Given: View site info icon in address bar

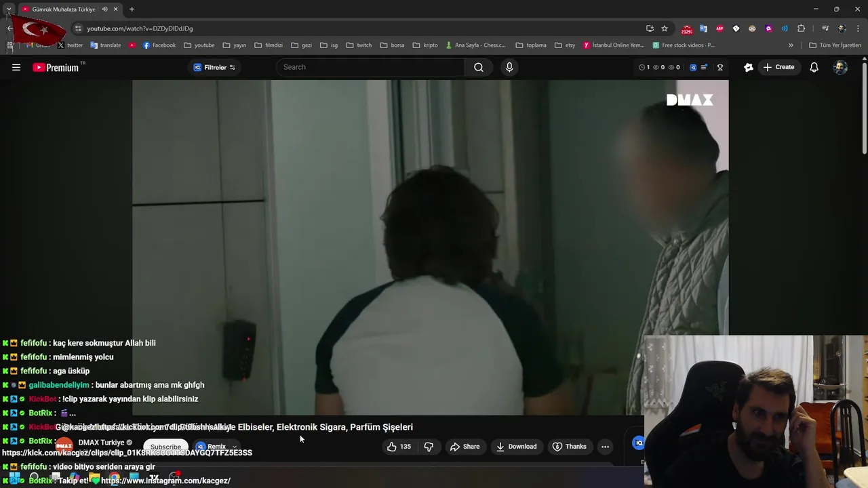Looking at the screenshot, I should point(78,28).
